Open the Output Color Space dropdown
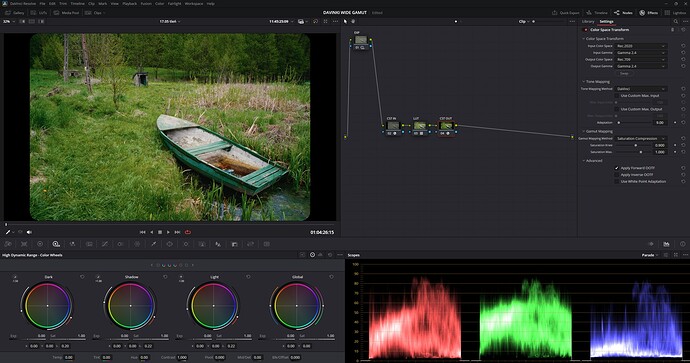Image resolution: width=690 pixels, height=363 pixels. click(640, 59)
